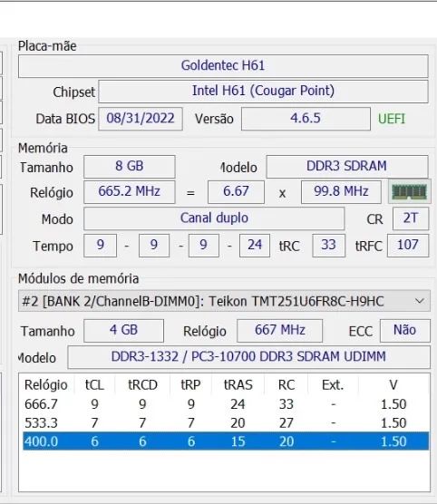Click the 6.67 multiplier field
The width and height of the screenshot is (437, 504).
(236, 192)
